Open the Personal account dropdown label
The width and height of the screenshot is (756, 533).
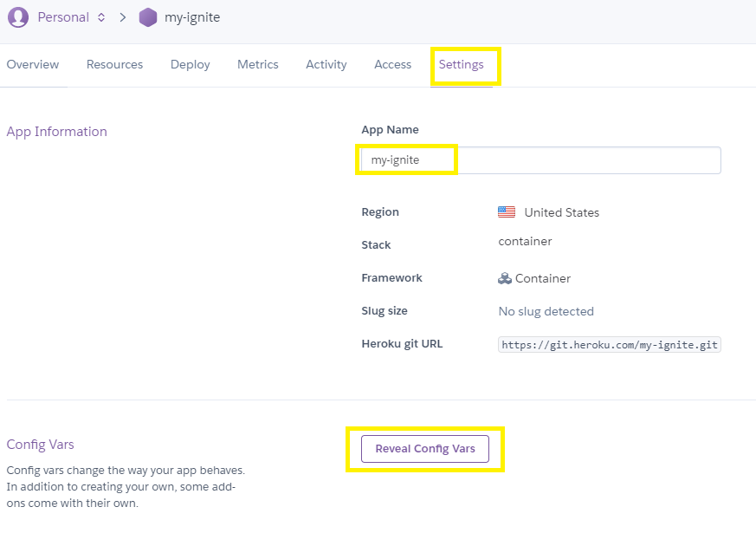coord(63,17)
